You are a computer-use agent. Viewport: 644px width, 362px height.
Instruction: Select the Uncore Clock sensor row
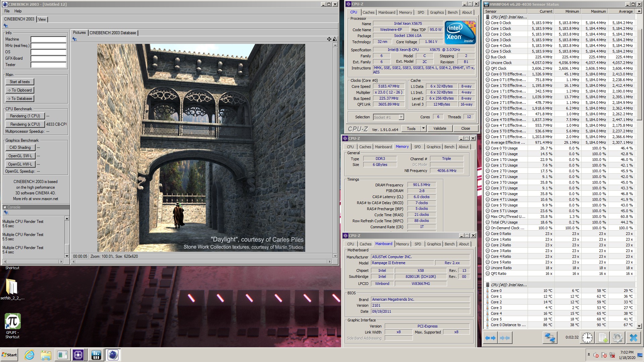(559, 63)
